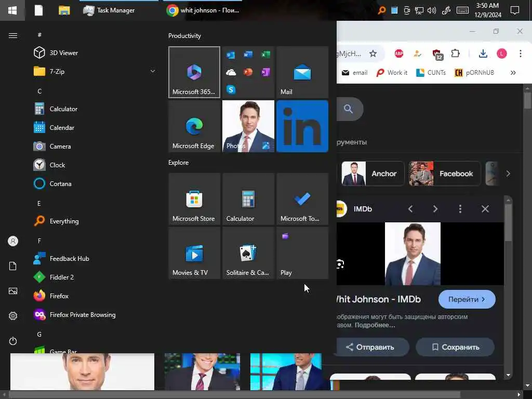The height and width of the screenshot is (399, 532).
Task: Open the email bookmark
Action: (354, 73)
